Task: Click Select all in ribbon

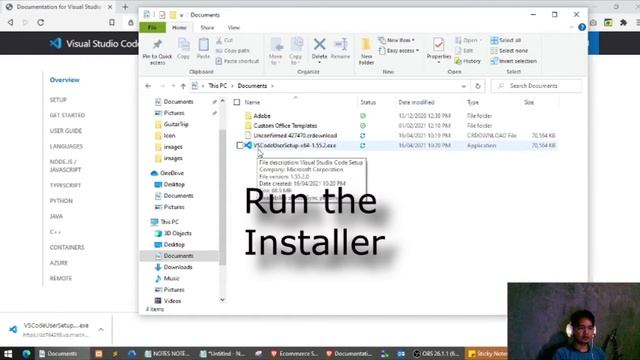Action: 506,40
